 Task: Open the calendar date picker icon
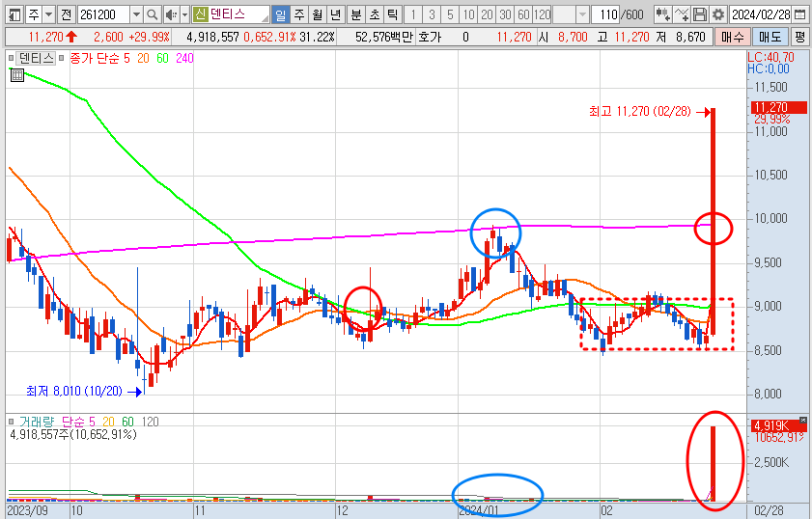(800, 14)
